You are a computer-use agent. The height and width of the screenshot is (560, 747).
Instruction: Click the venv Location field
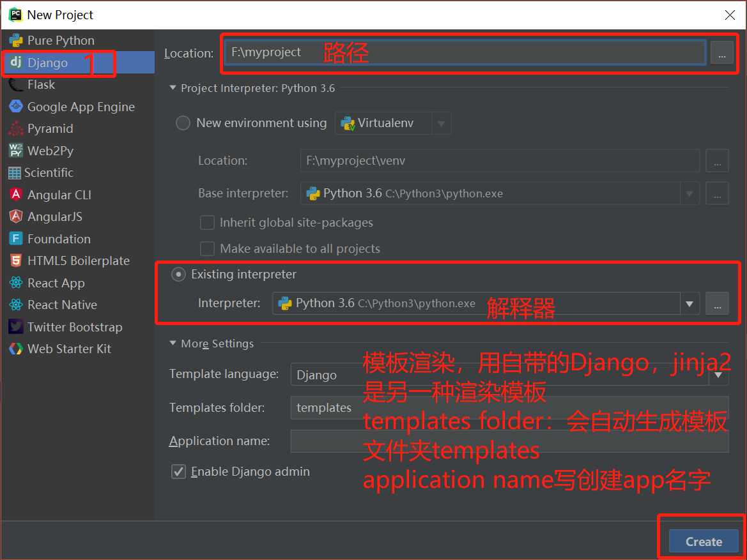[500, 161]
